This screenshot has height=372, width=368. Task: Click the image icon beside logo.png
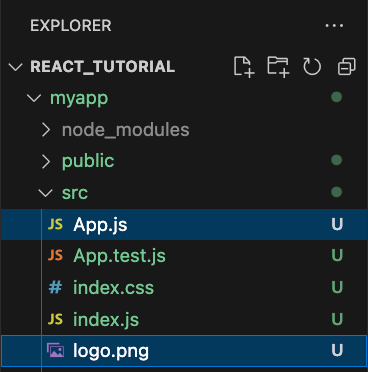tap(55, 351)
